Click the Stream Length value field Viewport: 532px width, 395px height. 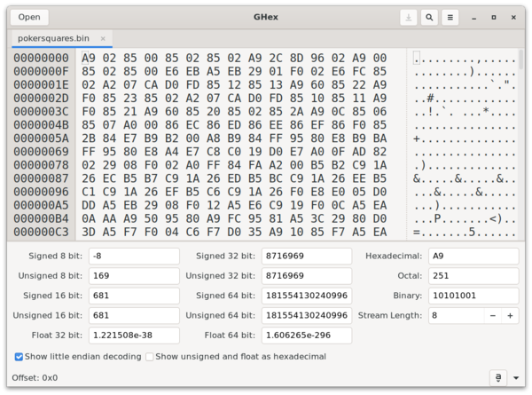455,315
